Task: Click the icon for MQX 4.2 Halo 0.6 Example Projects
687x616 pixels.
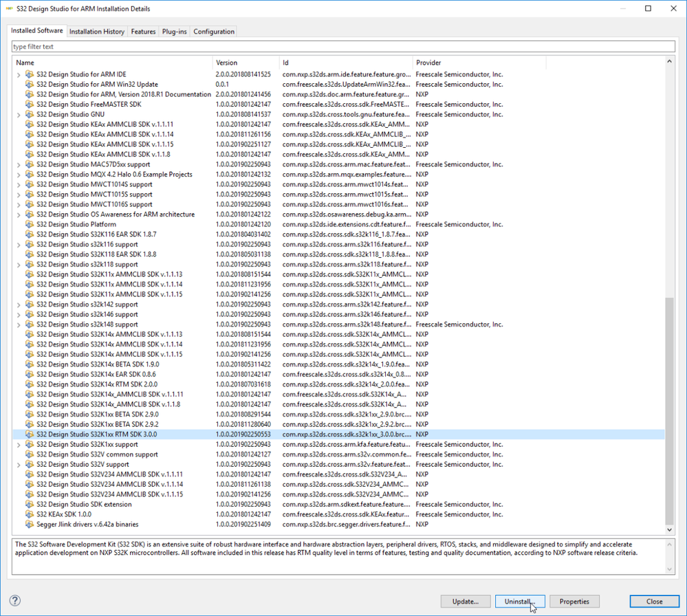Action: point(30,175)
